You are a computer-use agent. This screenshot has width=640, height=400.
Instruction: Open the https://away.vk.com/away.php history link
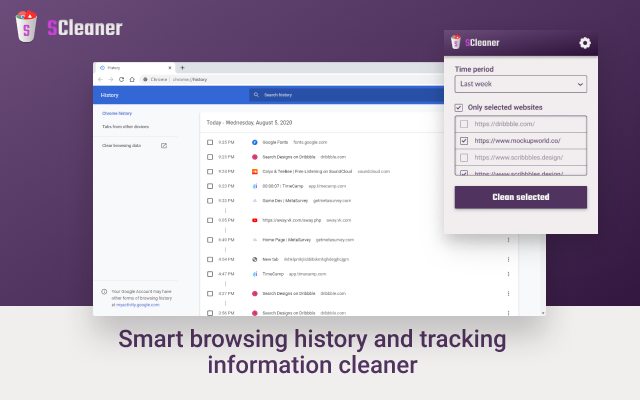(291, 220)
